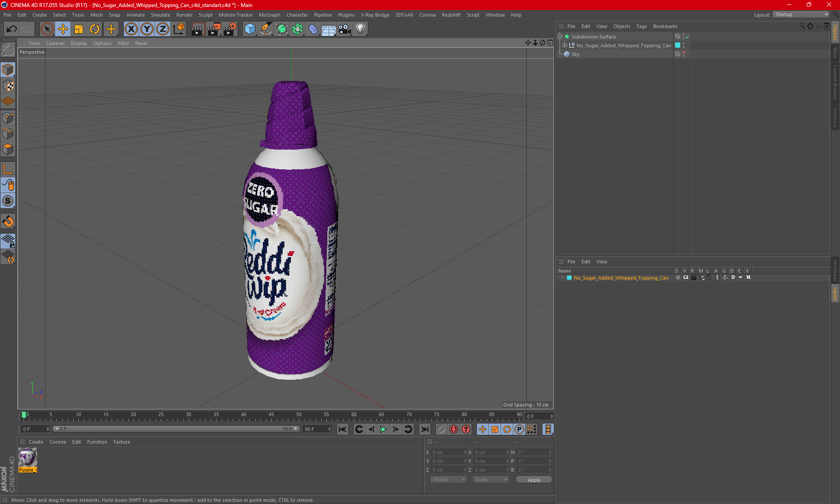Activate the Rotate tool
840x504 pixels.
tap(94, 29)
